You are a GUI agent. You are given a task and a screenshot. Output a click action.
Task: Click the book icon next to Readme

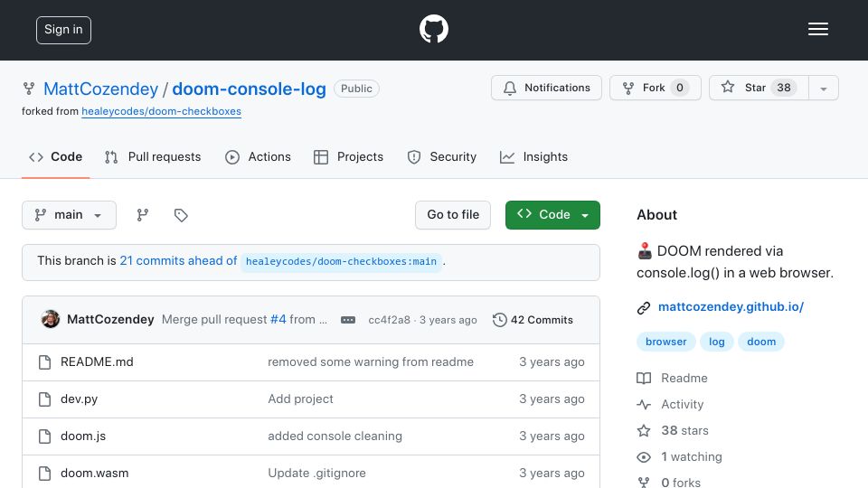(x=643, y=378)
